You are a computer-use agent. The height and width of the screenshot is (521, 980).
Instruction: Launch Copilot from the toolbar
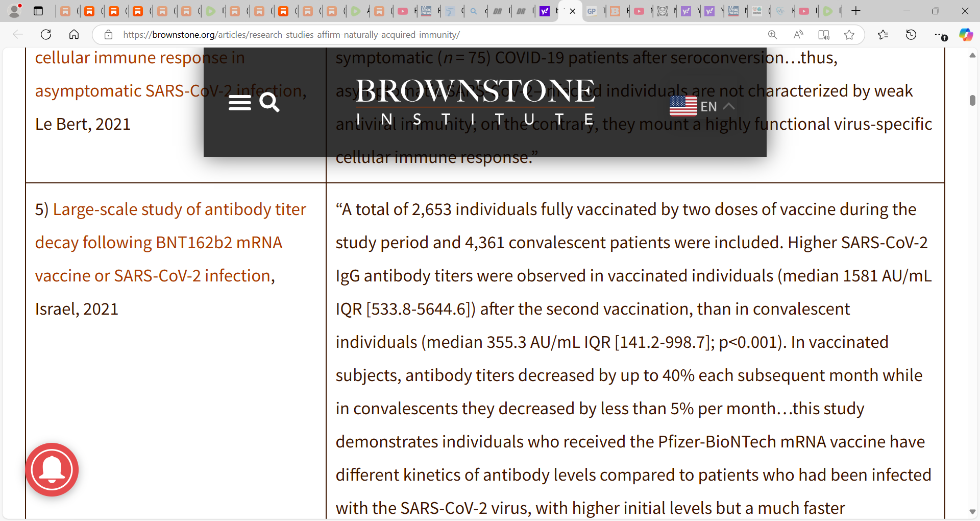point(966,35)
